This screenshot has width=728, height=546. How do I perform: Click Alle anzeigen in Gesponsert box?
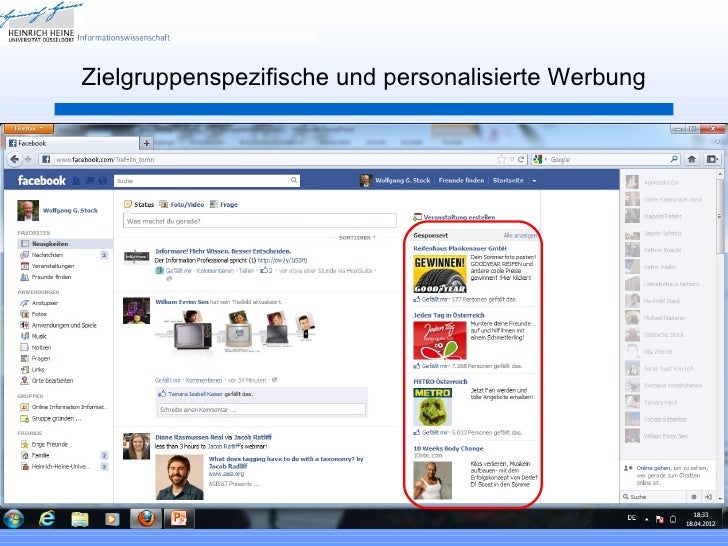click(520, 235)
